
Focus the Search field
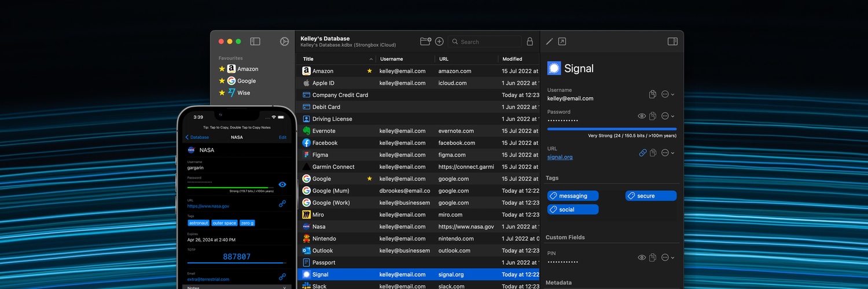(484, 42)
